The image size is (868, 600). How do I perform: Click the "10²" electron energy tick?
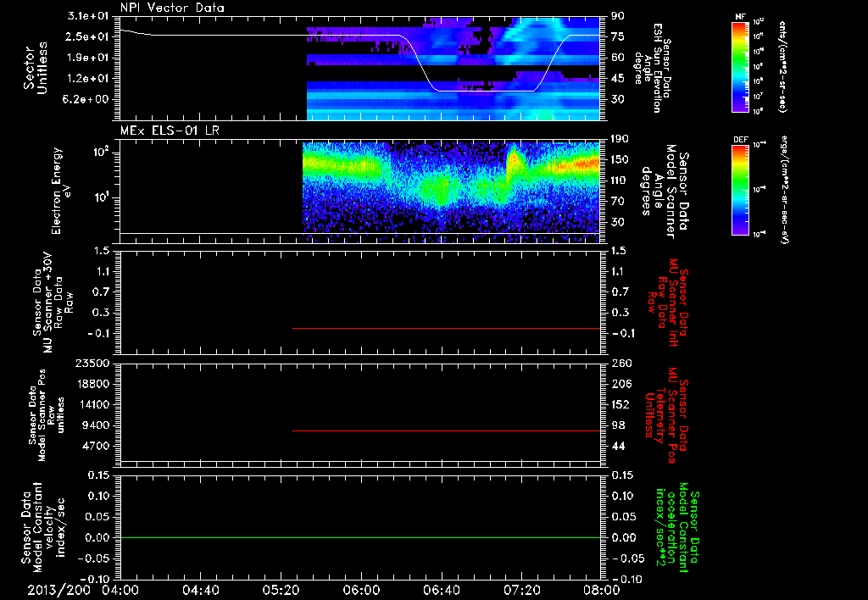coord(100,152)
